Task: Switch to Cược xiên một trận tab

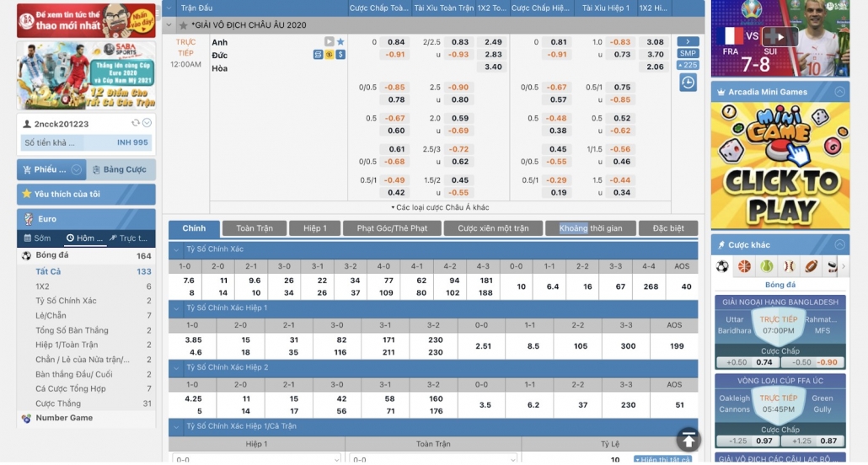Action: point(493,228)
